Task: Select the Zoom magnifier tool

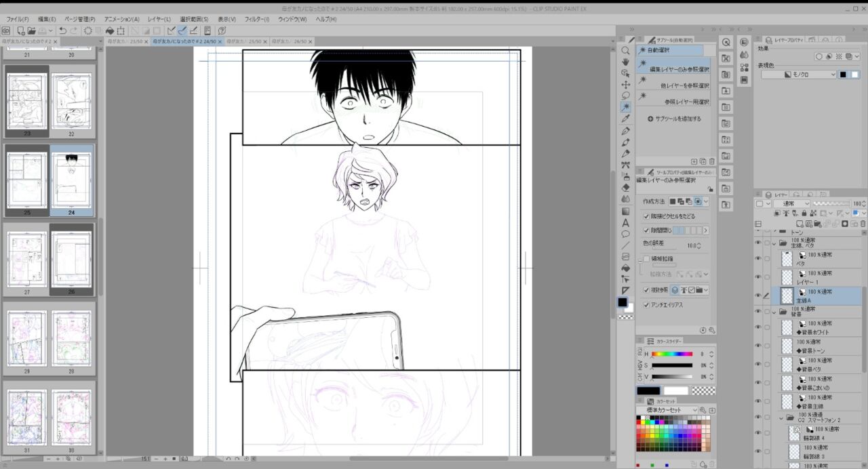Action: [x=625, y=50]
